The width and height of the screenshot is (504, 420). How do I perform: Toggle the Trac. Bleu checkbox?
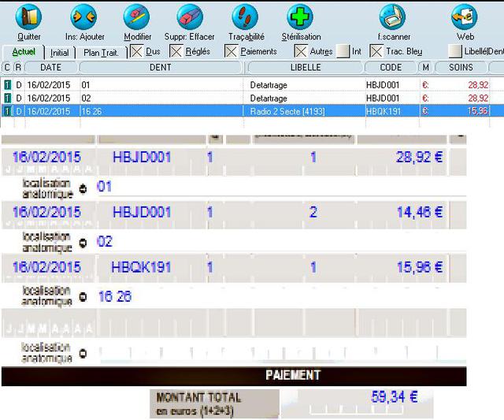tap(376, 51)
